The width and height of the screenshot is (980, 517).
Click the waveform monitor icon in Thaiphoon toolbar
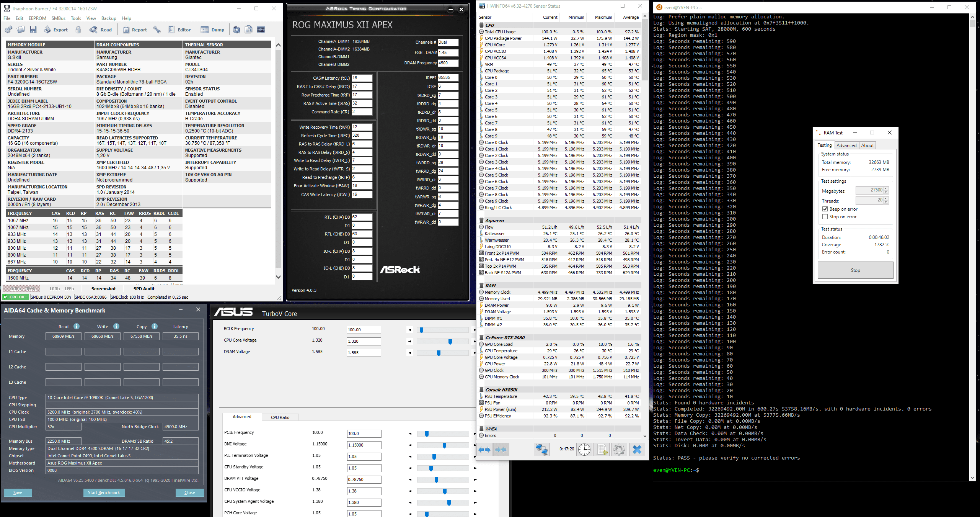click(261, 29)
